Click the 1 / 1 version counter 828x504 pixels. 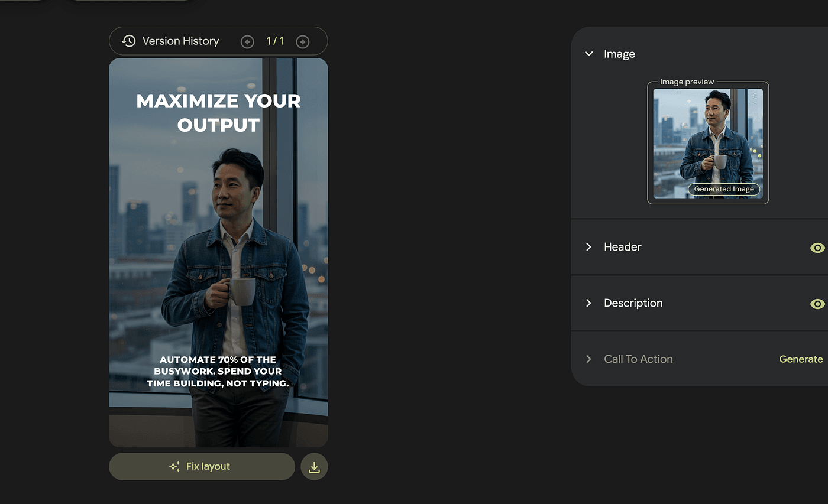pyautogui.click(x=275, y=41)
